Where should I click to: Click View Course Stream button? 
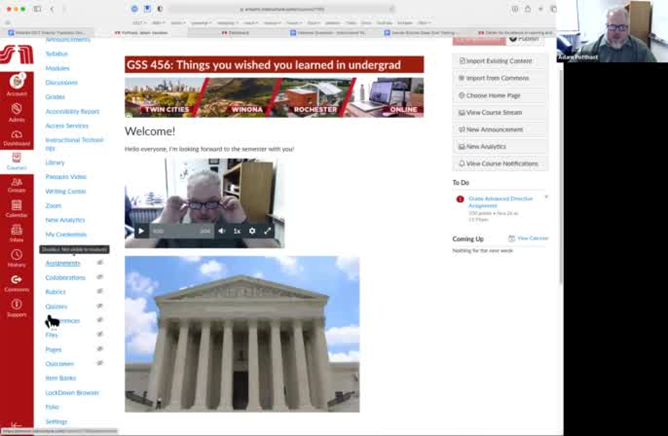coord(500,113)
